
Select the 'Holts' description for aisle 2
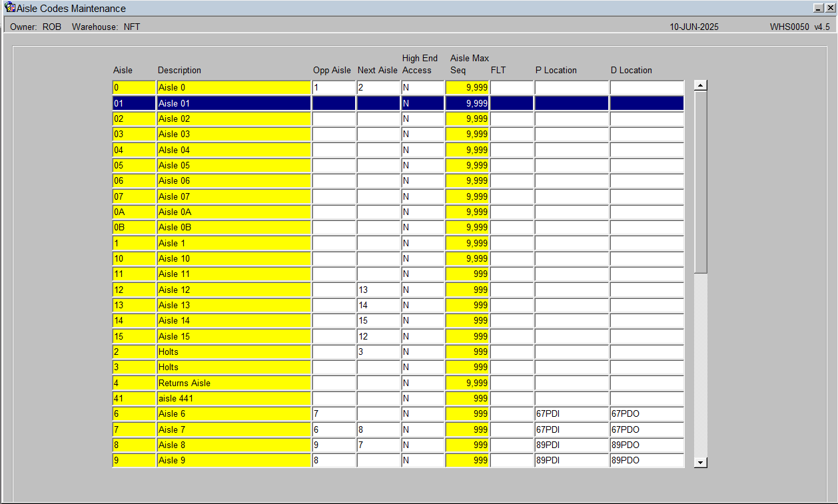[x=234, y=352]
